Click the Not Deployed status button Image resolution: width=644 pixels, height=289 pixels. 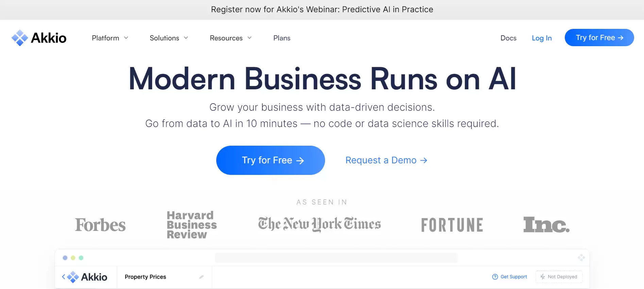click(559, 277)
